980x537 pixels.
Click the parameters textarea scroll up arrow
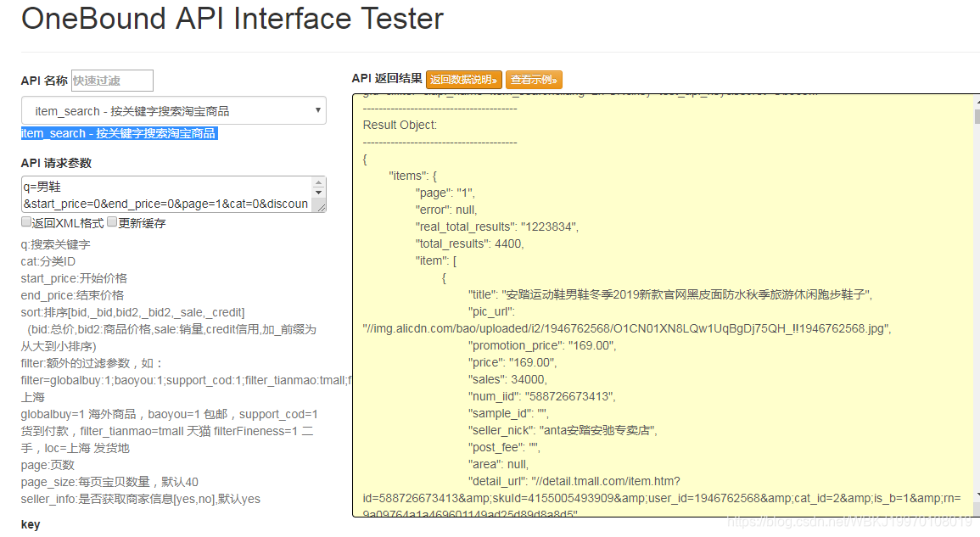point(319,183)
